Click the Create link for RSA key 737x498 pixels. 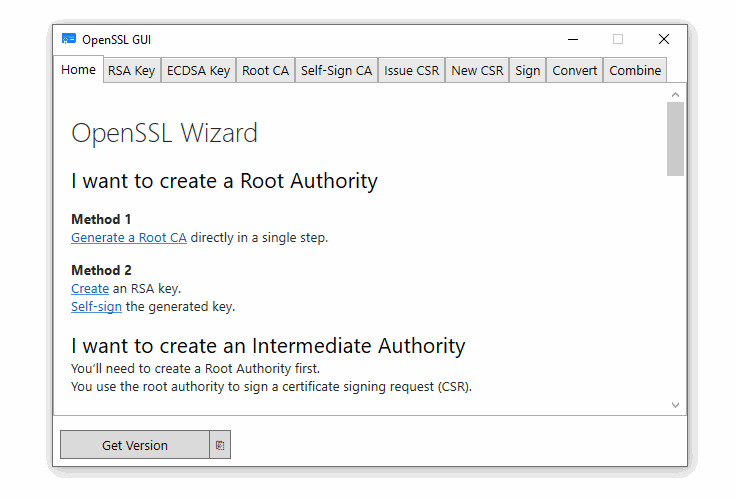click(x=90, y=288)
